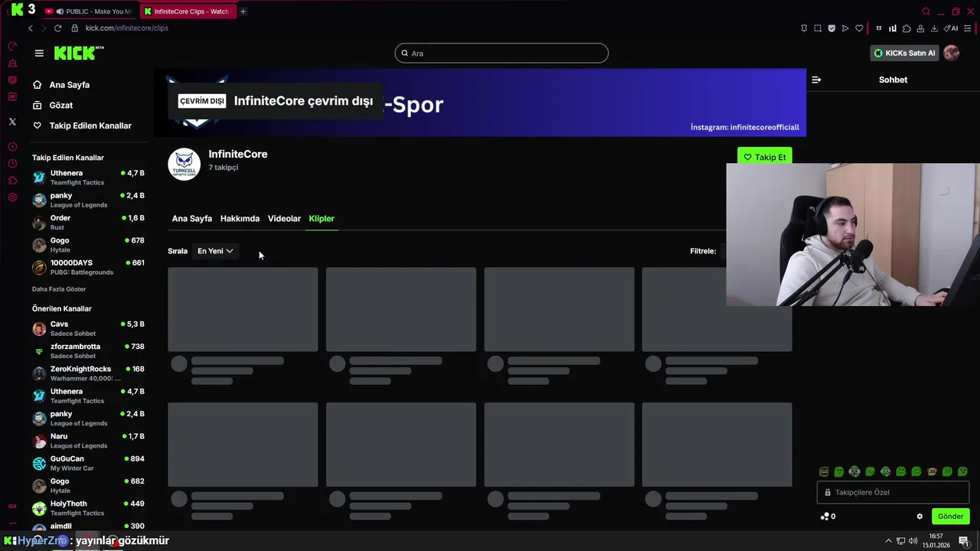Viewport: 980px width, 551px height.
Task: Open Windows notification center icon
Action: 964,541
